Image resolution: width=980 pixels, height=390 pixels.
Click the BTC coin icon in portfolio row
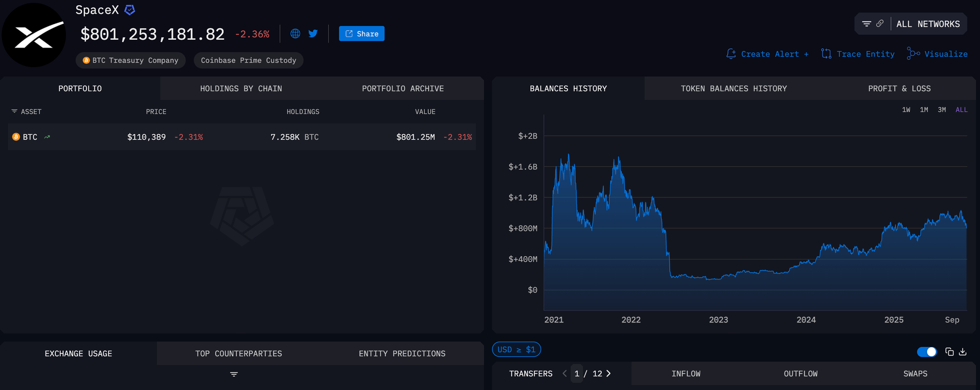[x=16, y=137]
